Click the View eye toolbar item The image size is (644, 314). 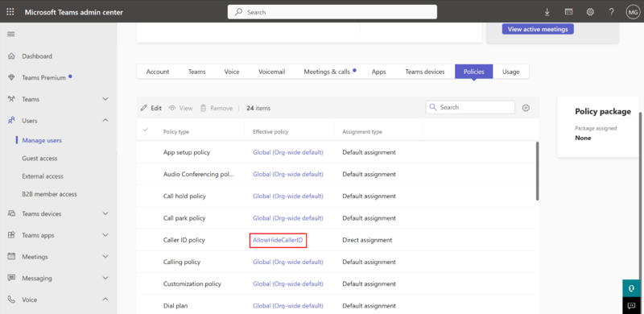click(x=180, y=108)
